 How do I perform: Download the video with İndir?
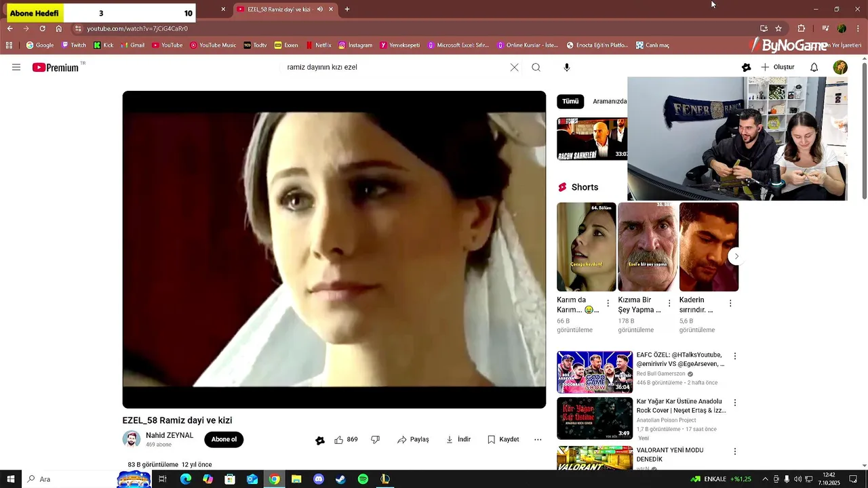pos(458,440)
